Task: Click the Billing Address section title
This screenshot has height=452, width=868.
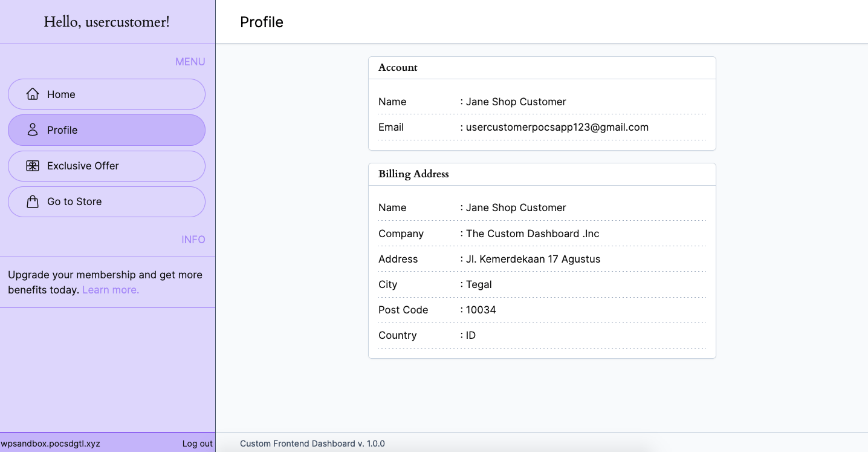Action: (413, 174)
